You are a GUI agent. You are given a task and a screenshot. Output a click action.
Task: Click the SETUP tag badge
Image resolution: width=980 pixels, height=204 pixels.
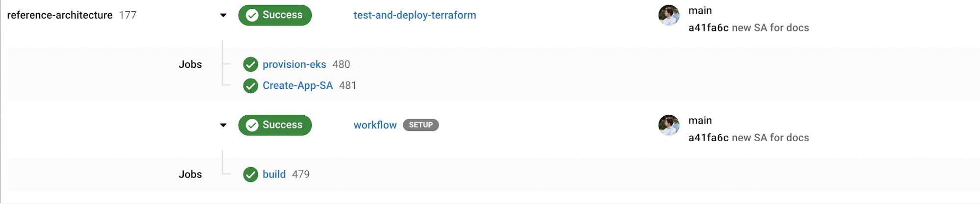(x=420, y=125)
